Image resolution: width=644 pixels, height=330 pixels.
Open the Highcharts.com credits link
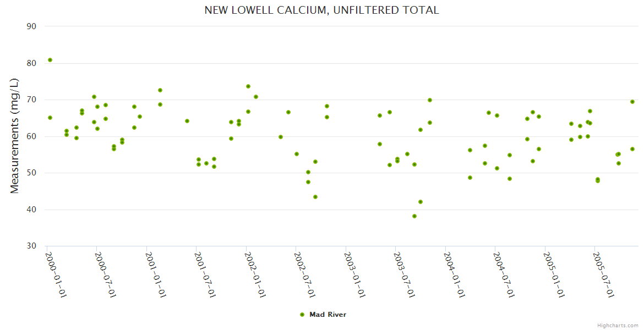pos(618,325)
